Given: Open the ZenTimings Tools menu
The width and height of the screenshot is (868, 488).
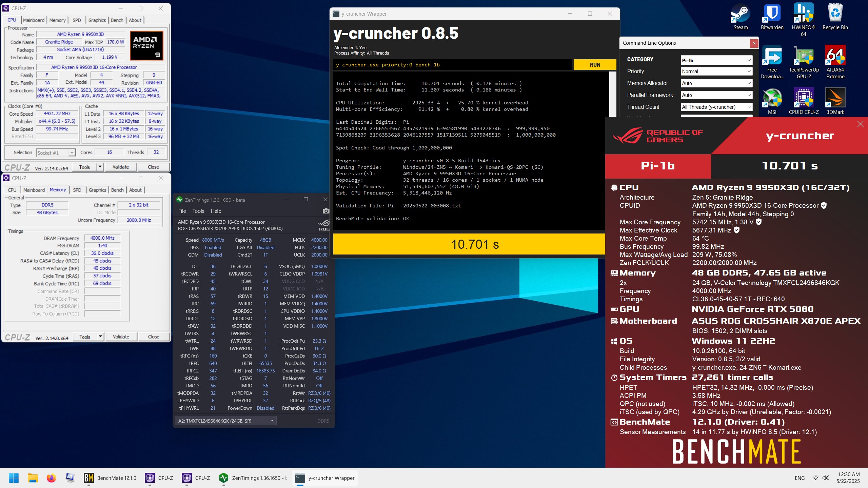Looking at the screenshot, I should [198, 211].
